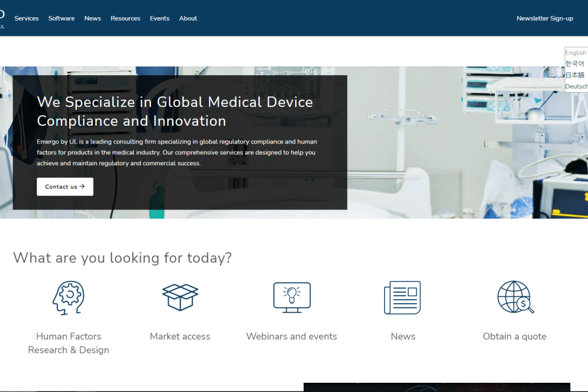Click the newspaper News icon
This screenshot has width=588, height=392.
(403, 297)
